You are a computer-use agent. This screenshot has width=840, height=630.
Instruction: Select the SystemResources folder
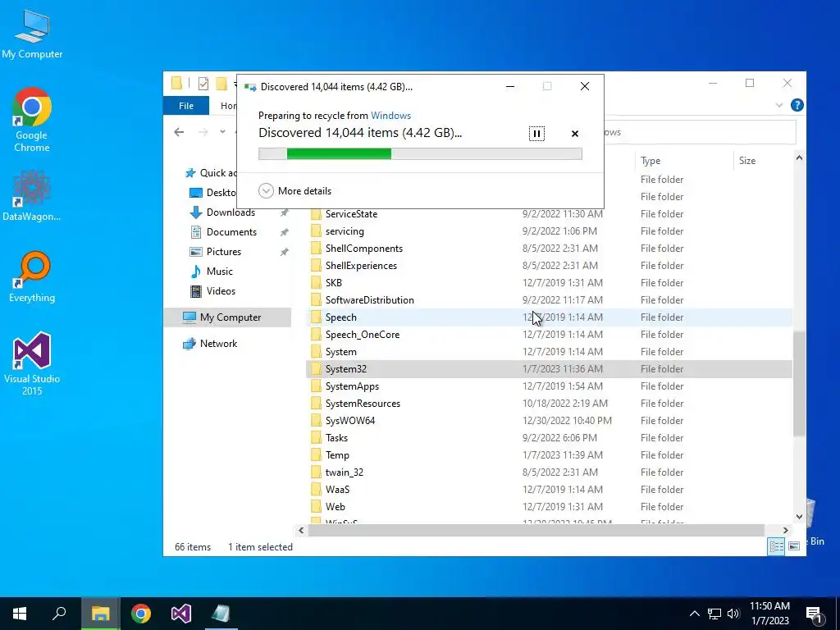(x=363, y=404)
